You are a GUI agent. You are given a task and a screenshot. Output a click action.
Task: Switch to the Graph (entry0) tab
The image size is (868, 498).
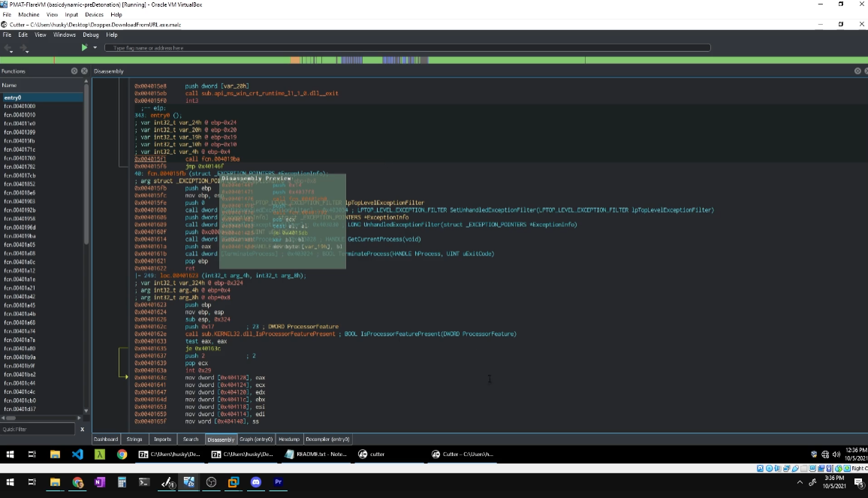pos(256,439)
